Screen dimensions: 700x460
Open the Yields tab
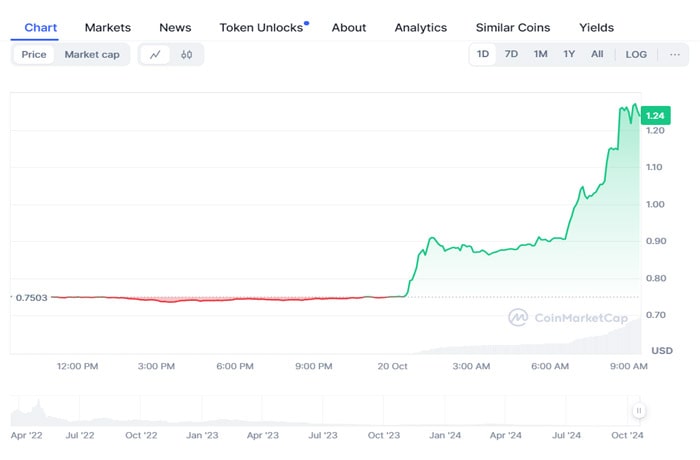point(596,28)
